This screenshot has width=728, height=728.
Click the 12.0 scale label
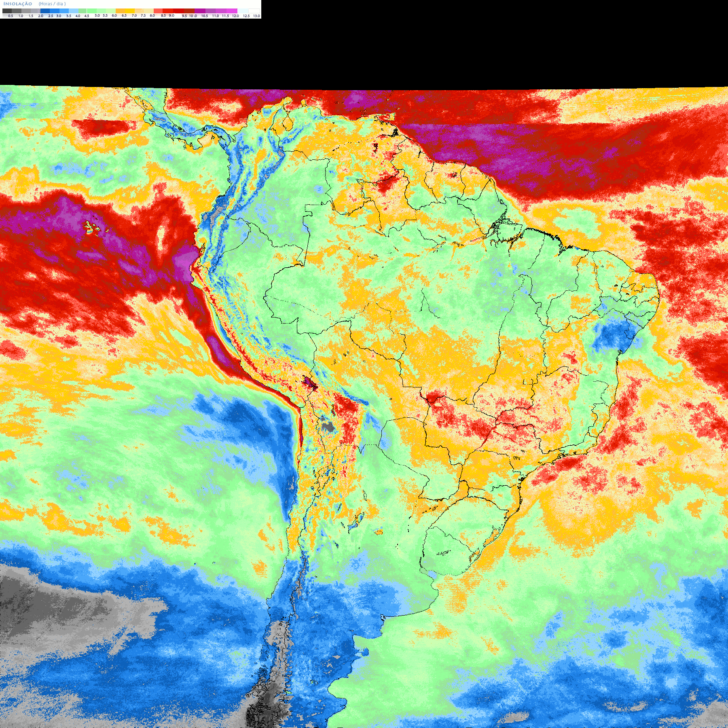point(235,16)
